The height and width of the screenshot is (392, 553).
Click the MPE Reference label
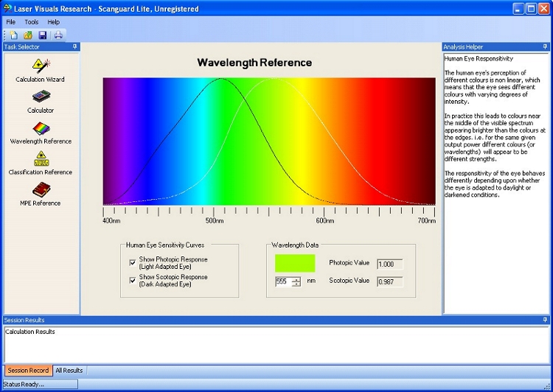click(41, 203)
